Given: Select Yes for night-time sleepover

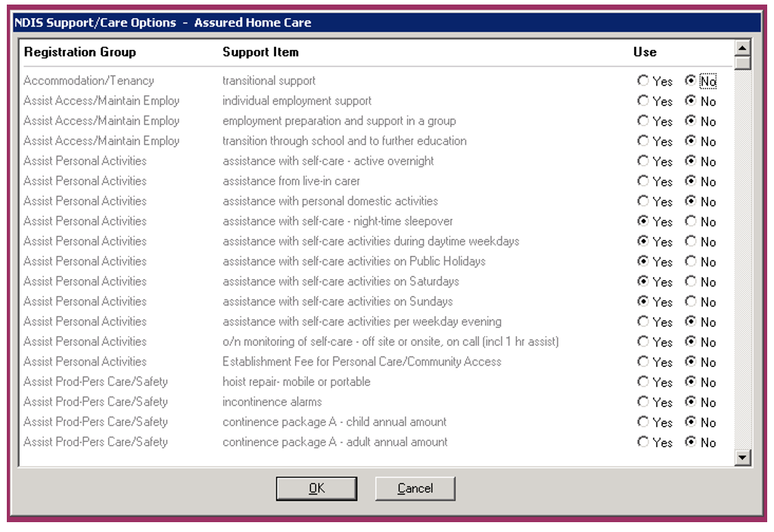Looking at the screenshot, I should pos(642,221).
